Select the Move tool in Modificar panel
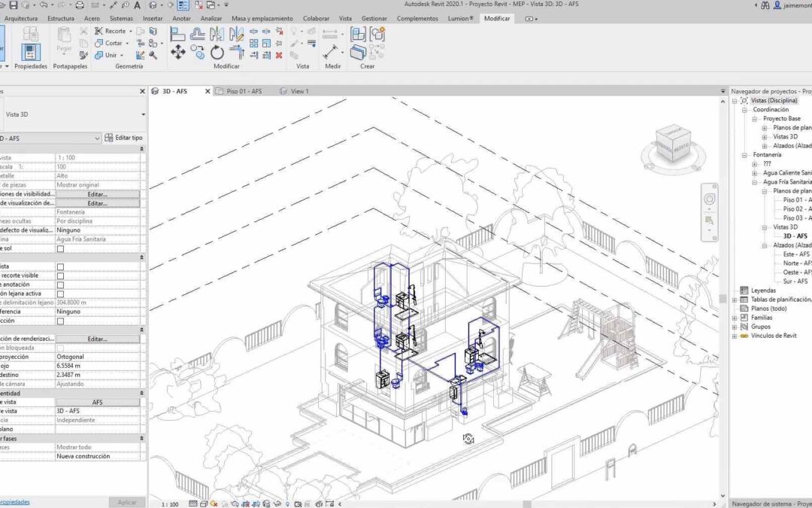 [x=178, y=52]
